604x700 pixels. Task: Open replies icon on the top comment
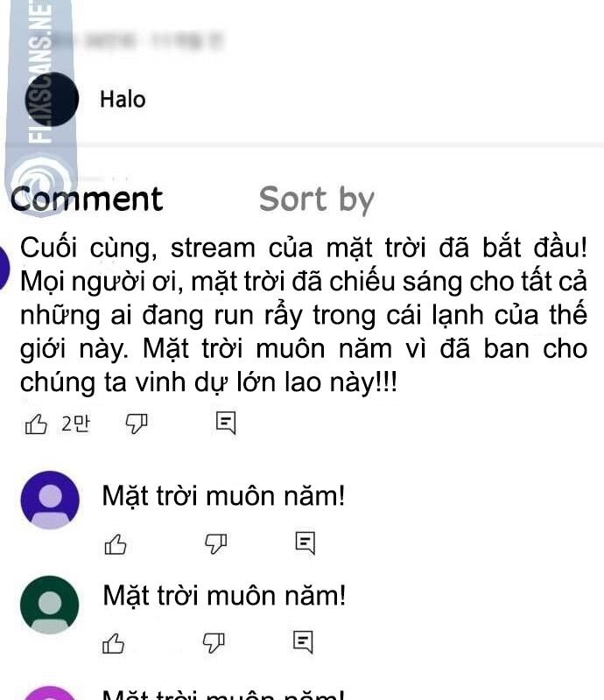(x=226, y=423)
